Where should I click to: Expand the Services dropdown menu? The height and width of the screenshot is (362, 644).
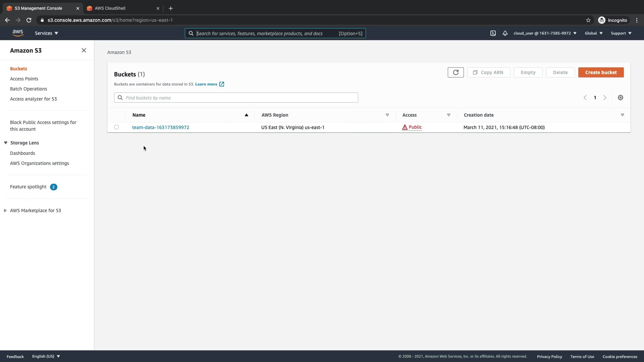47,33
